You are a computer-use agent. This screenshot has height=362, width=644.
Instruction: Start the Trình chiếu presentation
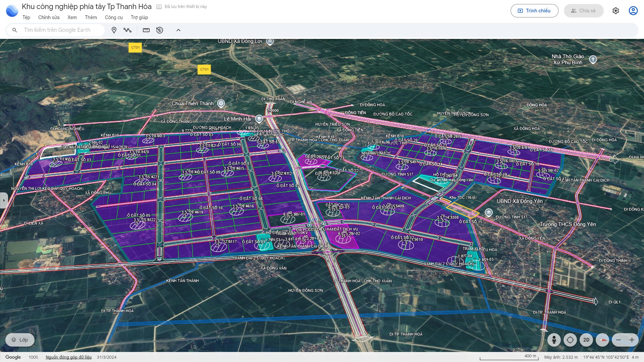click(x=534, y=11)
